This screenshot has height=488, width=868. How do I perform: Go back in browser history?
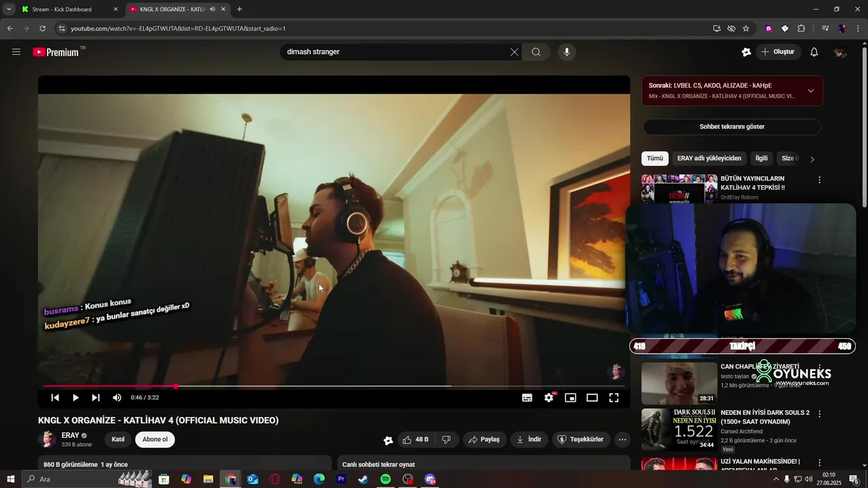(9, 28)
